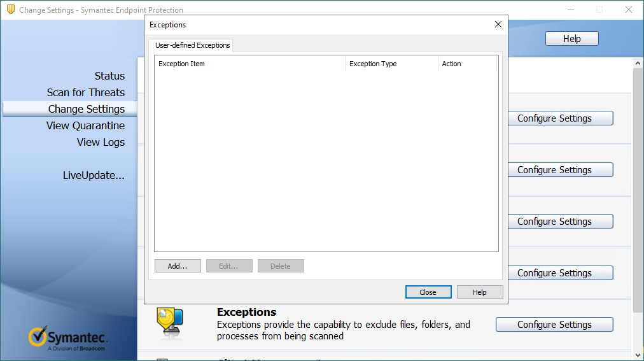The width and height of the screenshot is (644, 361).
Task: Click the main window vertical scrollbar thumb
Action: coord(638,190)
